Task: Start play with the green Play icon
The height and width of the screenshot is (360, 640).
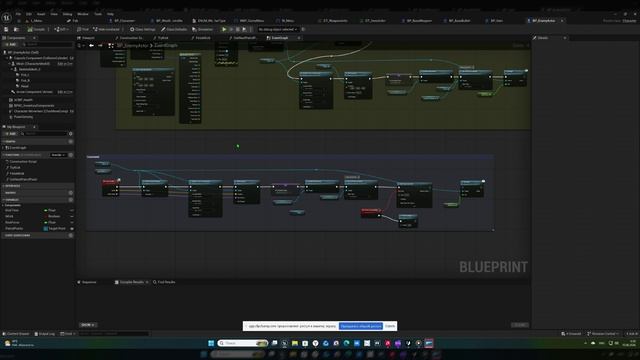Action: tap(224, 29)
